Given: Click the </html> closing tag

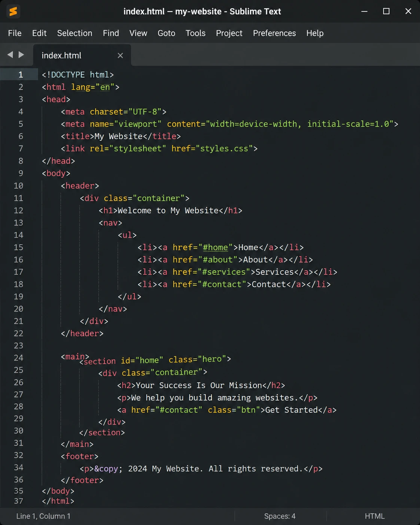Looking at the screenshot, I should (58, 501).
